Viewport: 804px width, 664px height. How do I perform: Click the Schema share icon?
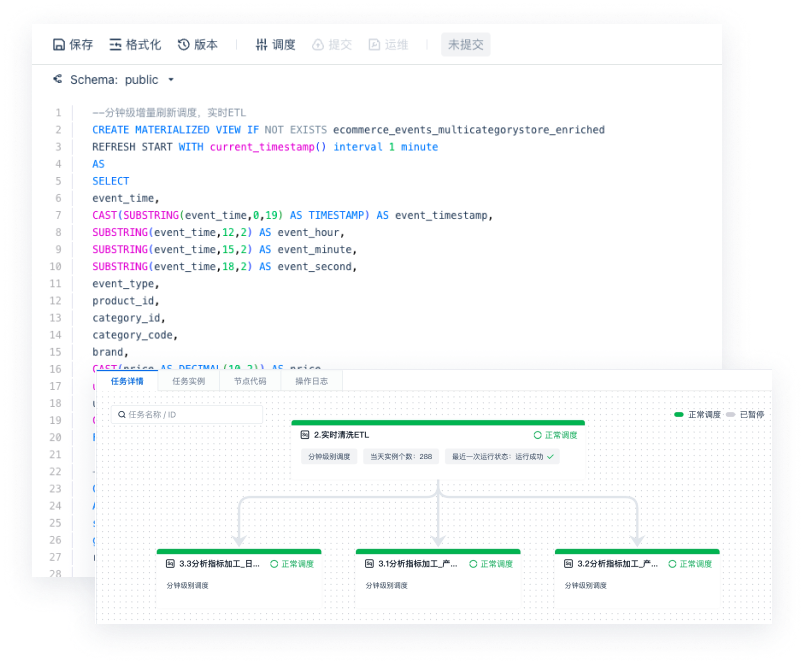tap(58, 79)
